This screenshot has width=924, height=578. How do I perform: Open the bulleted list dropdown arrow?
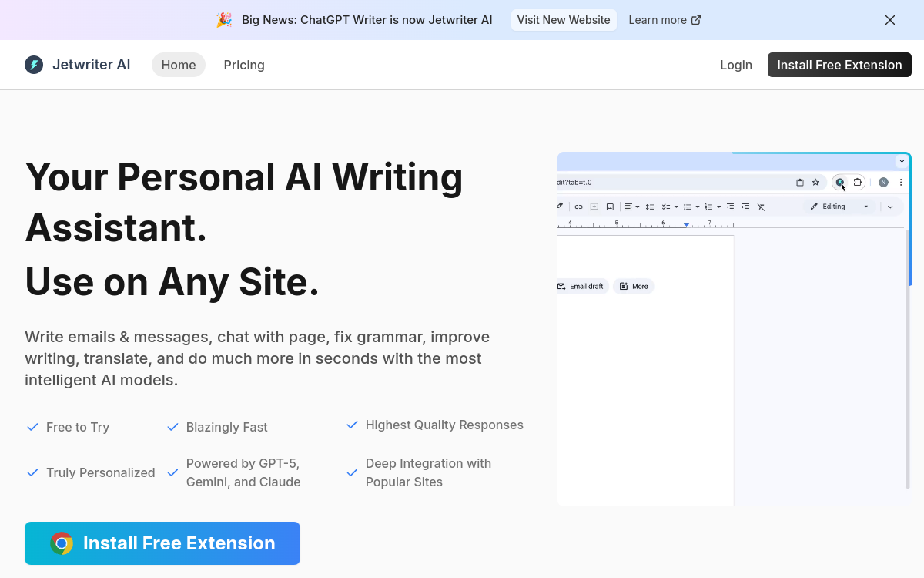[698, 207]
